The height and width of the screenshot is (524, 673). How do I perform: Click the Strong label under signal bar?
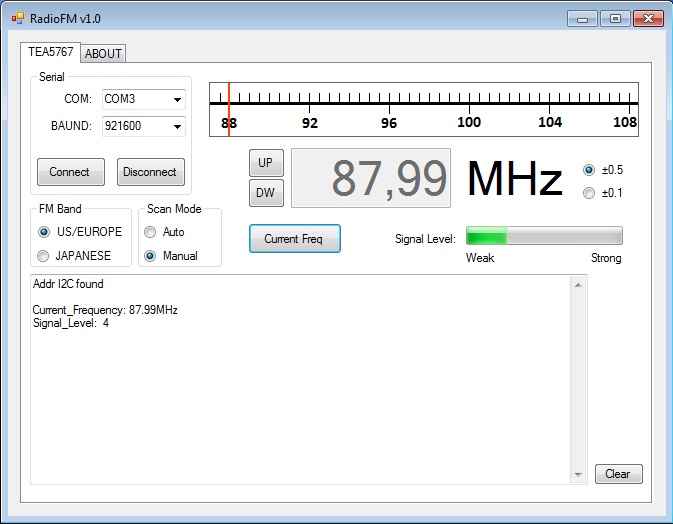coord(606,258)
